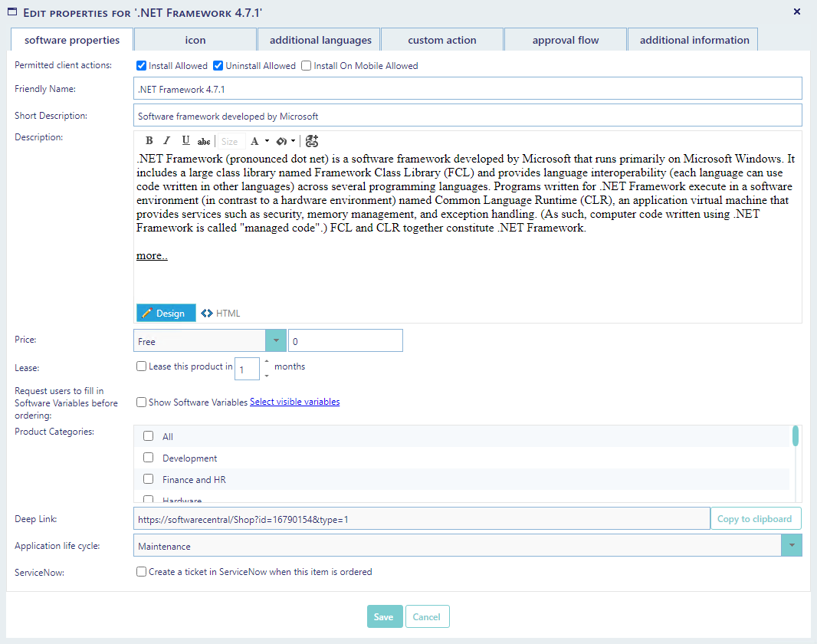Close the Edit properties dialog
Viewport: 817px width, 644px height.
[797, 11]
